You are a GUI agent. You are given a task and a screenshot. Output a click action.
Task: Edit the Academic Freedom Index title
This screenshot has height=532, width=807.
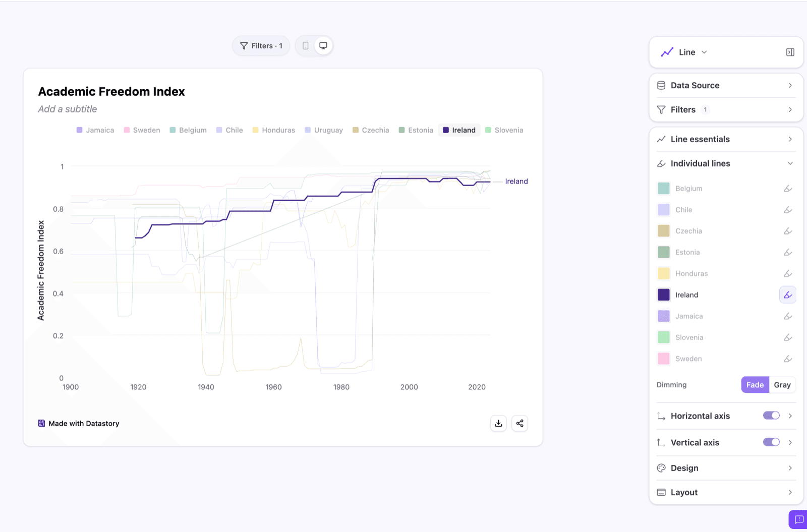click(x=111, y=92)
